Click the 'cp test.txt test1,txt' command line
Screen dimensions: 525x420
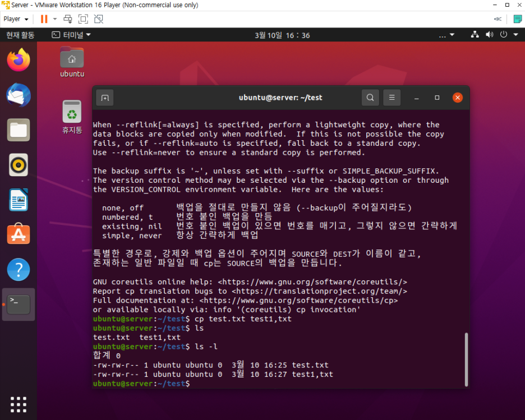click(192, 319)
